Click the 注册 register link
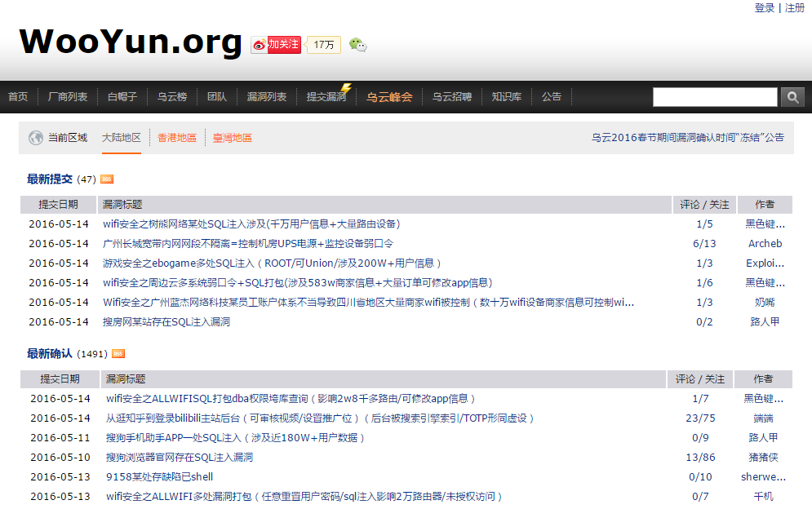Image resolution: width=812 pixels, height=509 pixels. point(794,8)
